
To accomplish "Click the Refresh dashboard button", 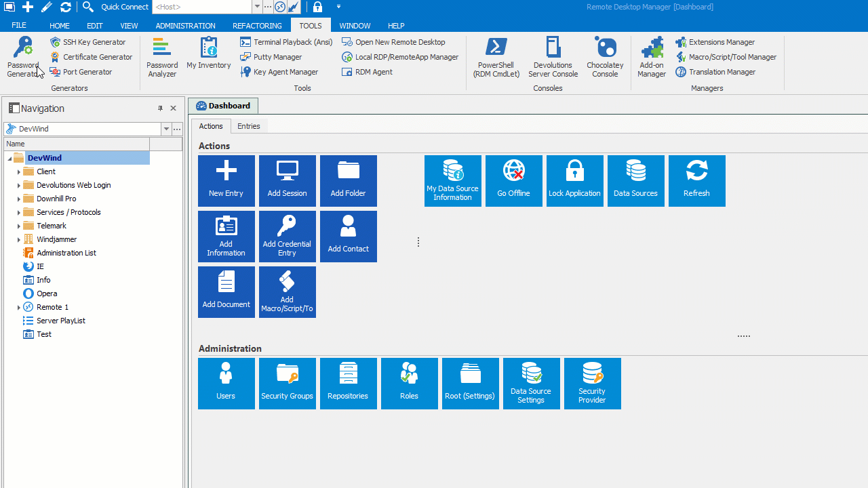I will (696, 181).
